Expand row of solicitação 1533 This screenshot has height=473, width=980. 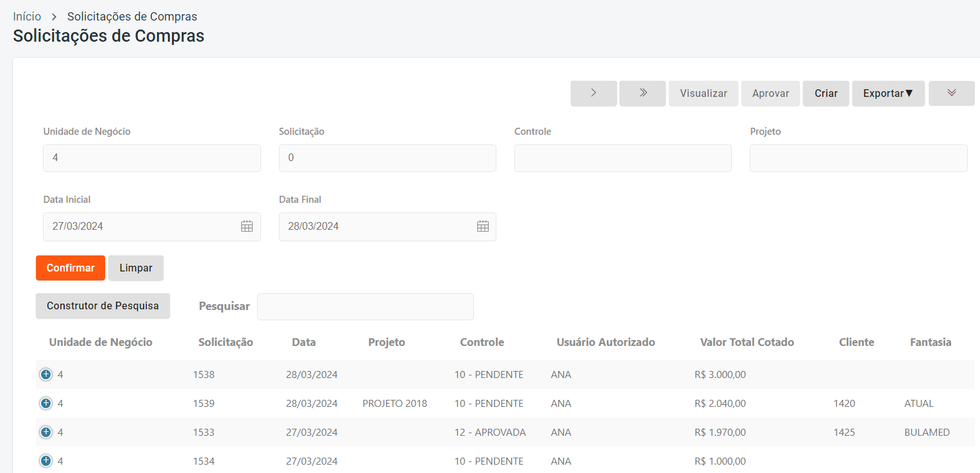pos(46,433)
